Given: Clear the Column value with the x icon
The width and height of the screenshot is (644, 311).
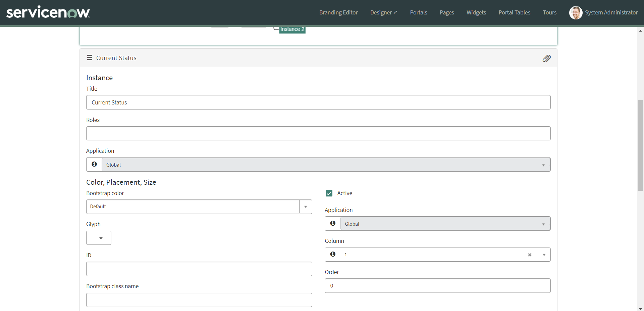Looking at the screenshot, I should tap(530, 255).
